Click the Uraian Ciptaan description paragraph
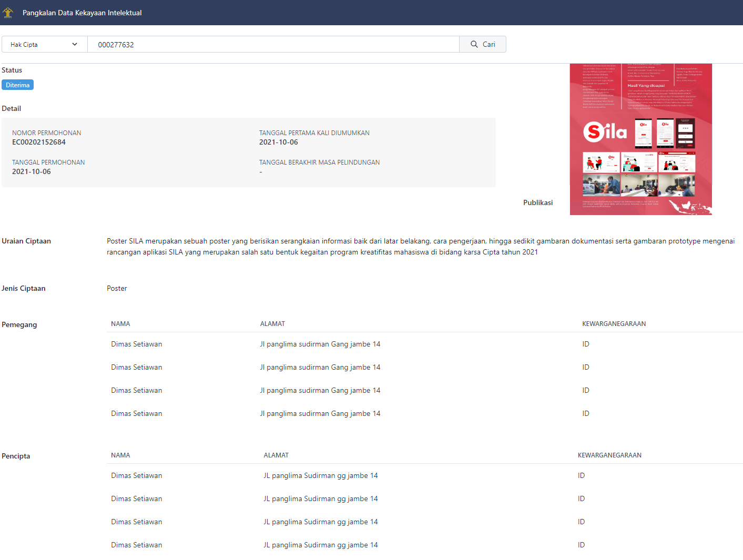The image size is (743, 560). (421, 247)
